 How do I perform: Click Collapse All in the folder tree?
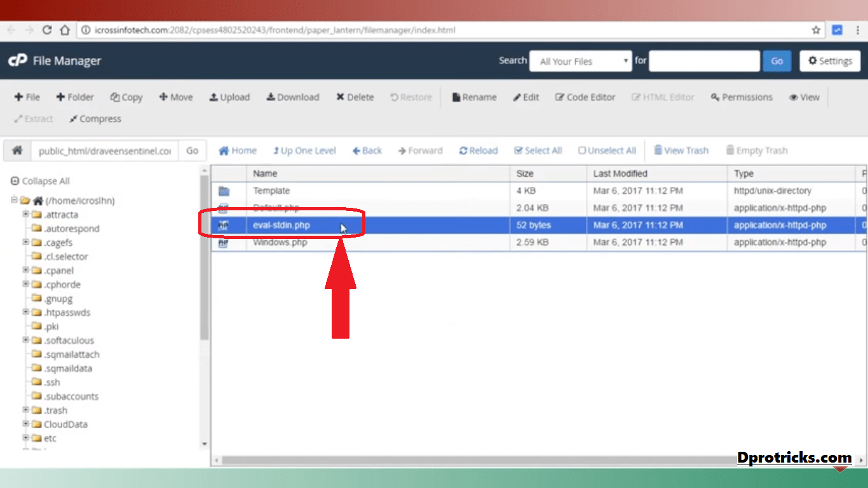coord(41,181)
